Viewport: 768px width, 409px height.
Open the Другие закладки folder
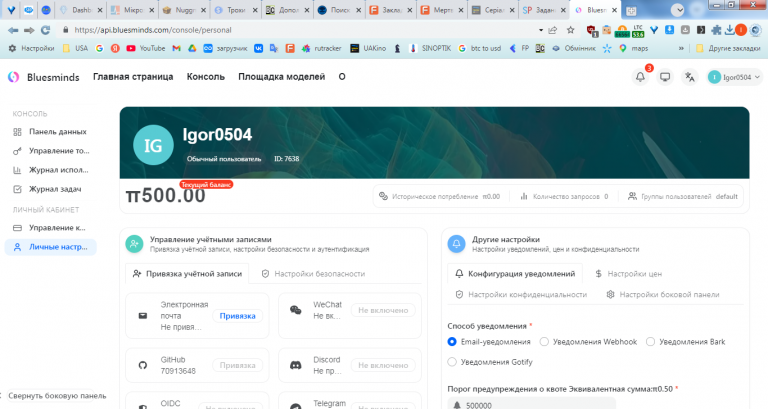pos(728,48)
